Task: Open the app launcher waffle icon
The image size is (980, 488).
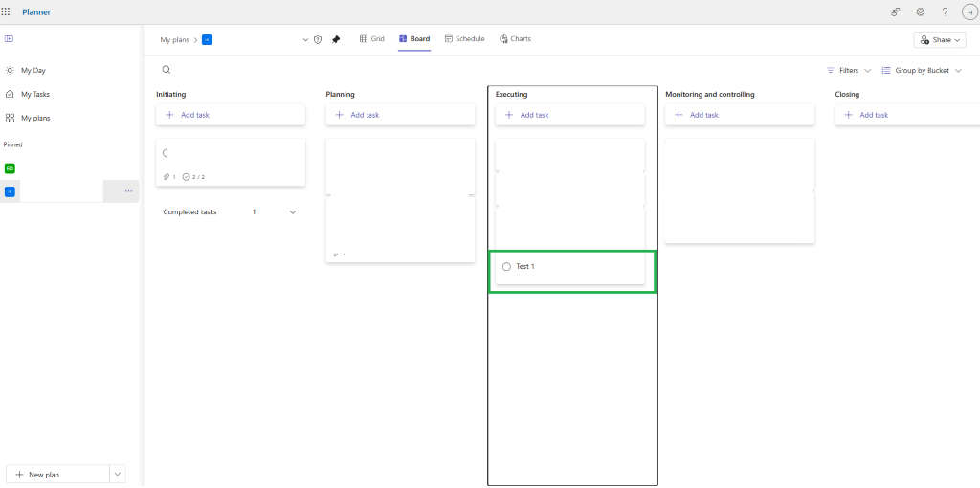Action: 6,11
